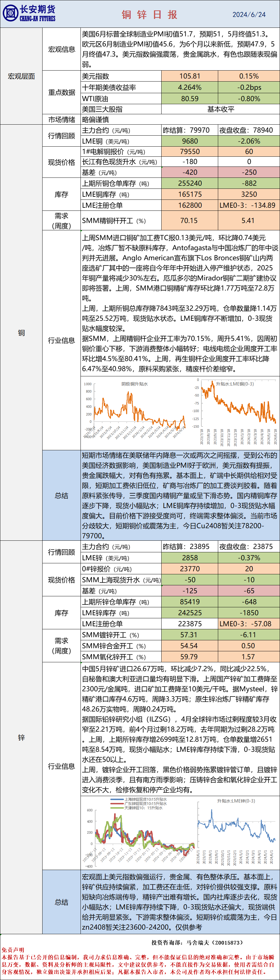Screen dimensions: 280x980
Task: Select the WTI原油 price 80.59
Action: [190, 99]
